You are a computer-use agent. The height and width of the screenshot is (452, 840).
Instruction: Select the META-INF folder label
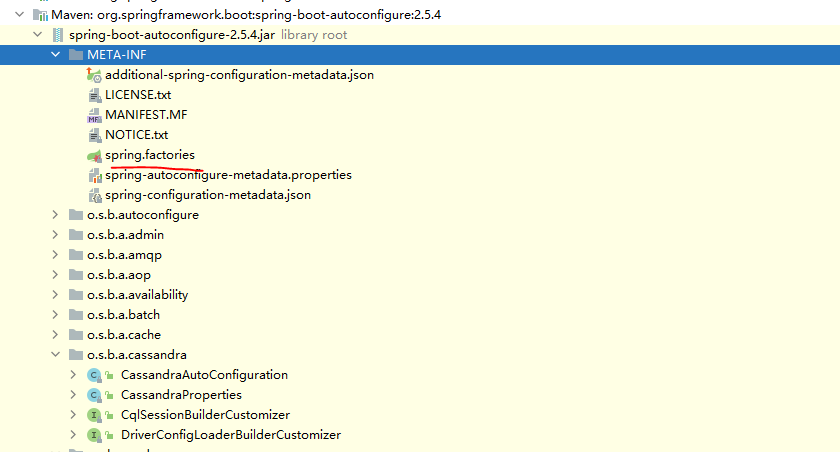tap(117, 55)
